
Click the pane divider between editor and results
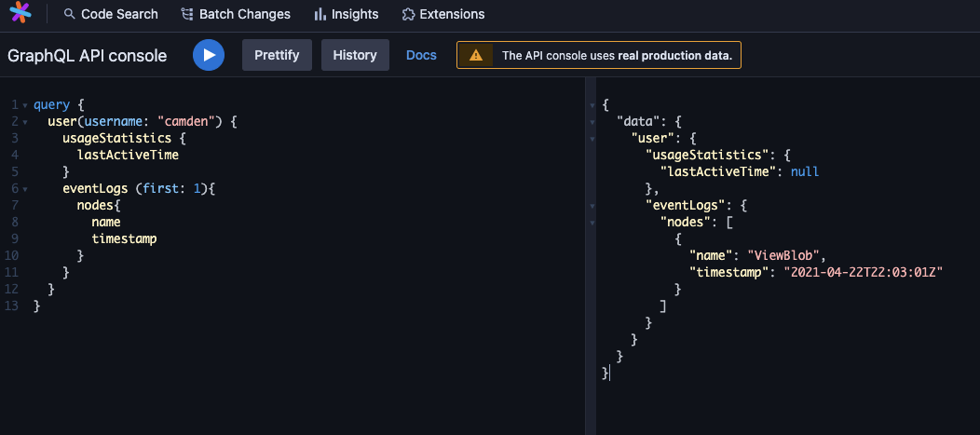tap(591, 256)
